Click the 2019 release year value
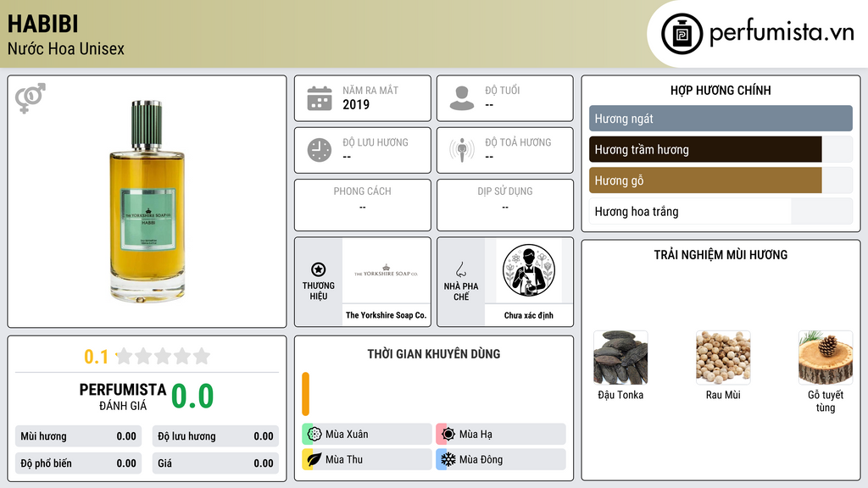Screen dimensions: 868x488 point(356,104)
